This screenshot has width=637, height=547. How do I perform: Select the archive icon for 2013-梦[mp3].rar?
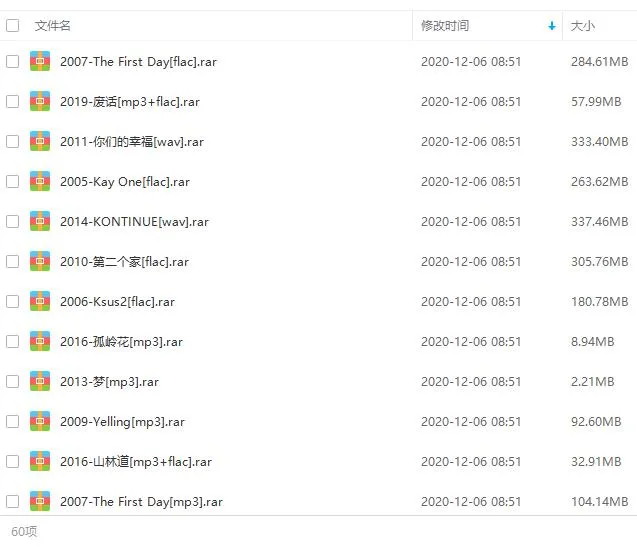click(x=40, y=381)
